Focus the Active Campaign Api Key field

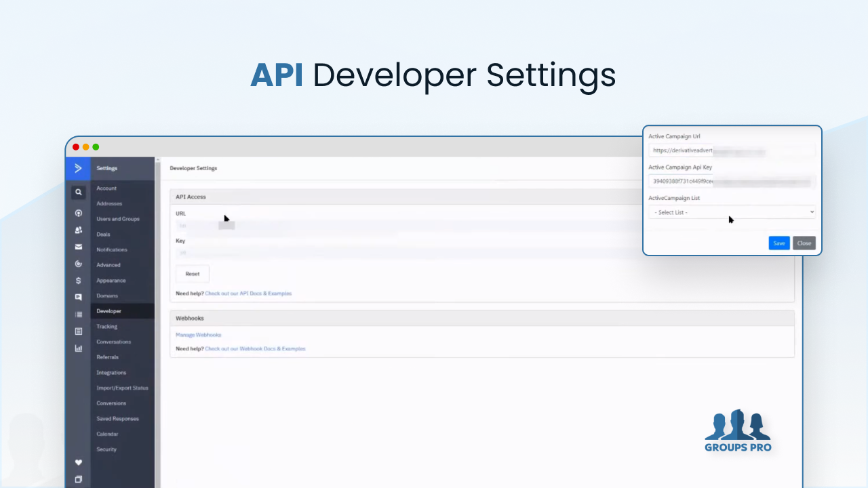click(732, 182)
